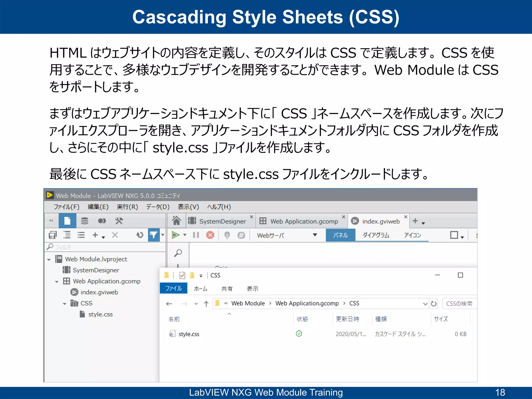Collapse the Web Application.gcomp tree node
This screenshot has height=399, width=532.
pyautogui.click(x=57, y=282)
